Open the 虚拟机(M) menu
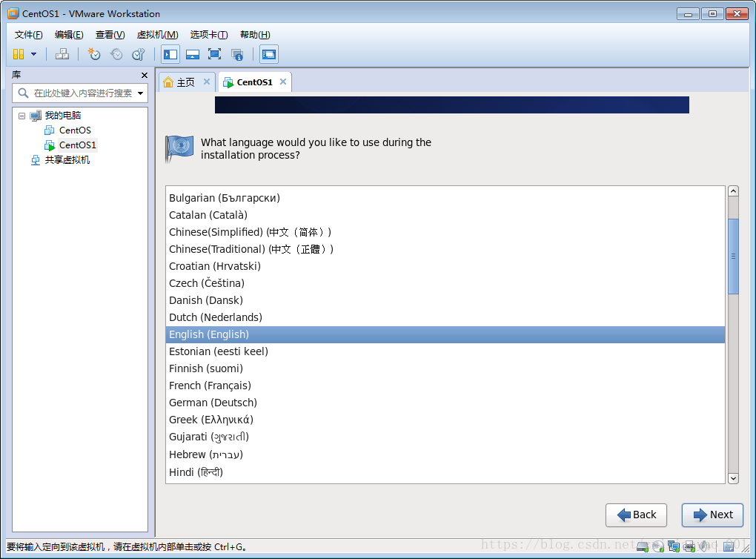The image size is (756, 559). click(x=158, y=35)
